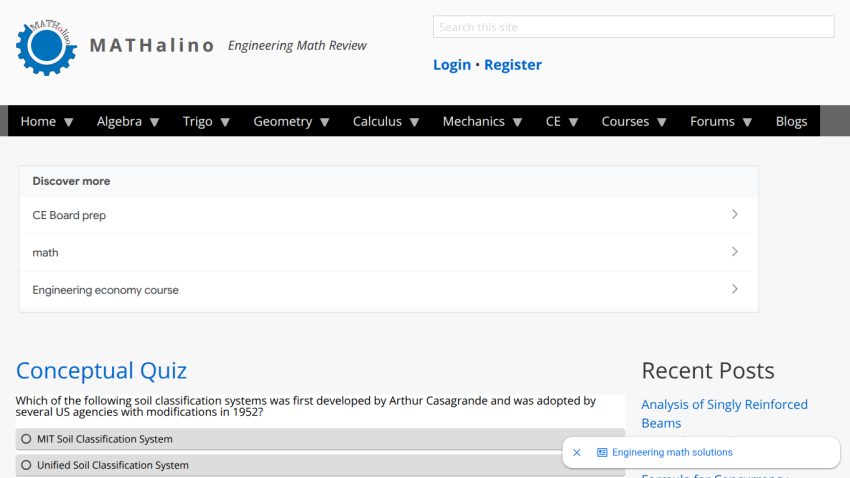Screen dimensions: 850x478
Task: Open the CE menu item
Action: pyautogui.click(x=553, y=121)
